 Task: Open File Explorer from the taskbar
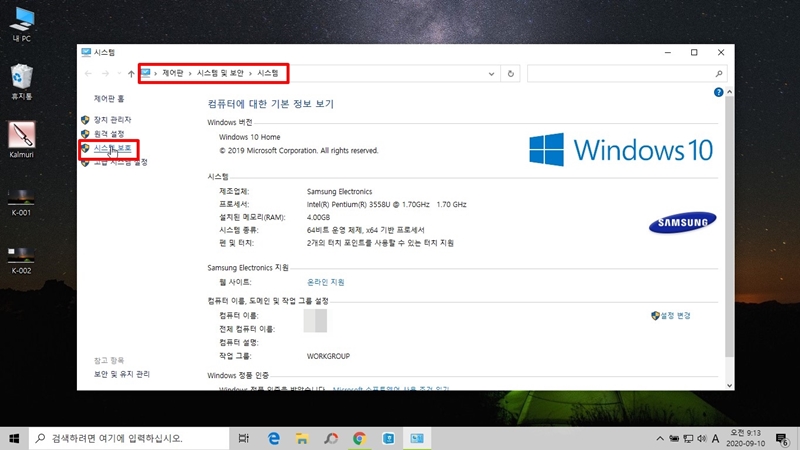tap(302, 438)
